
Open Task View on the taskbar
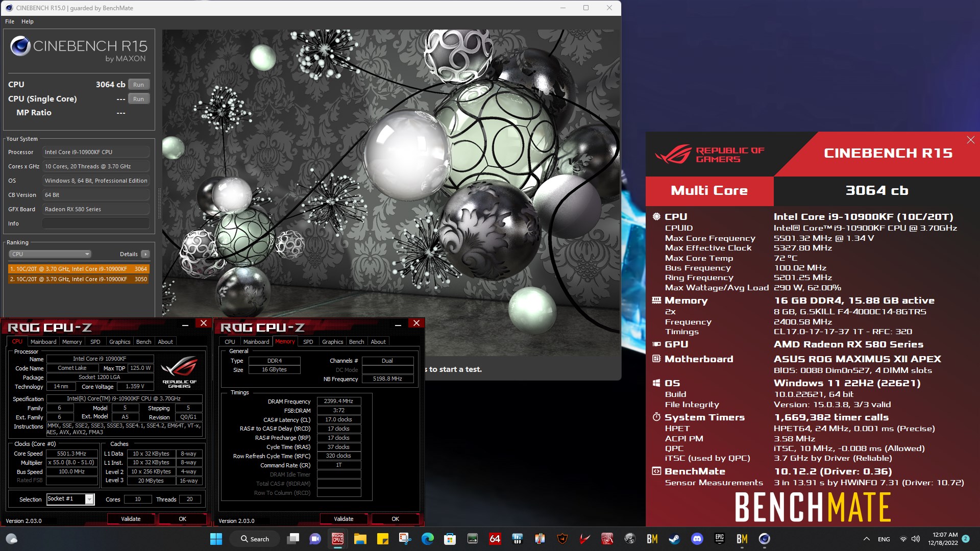(x=293, y=539)
